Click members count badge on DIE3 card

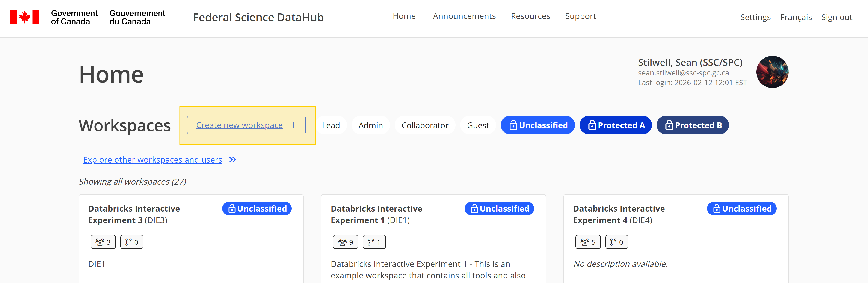click(x=103, y=242)
